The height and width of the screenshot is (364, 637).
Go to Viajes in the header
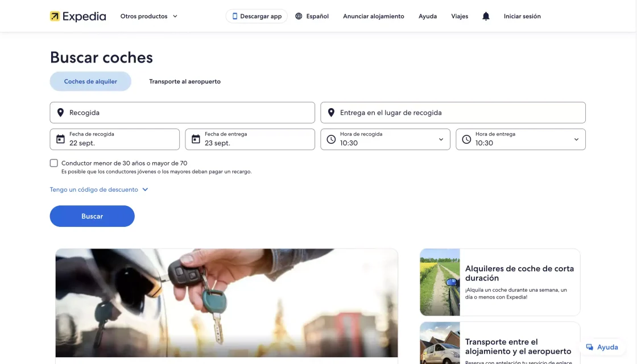(x=460, y=16)
